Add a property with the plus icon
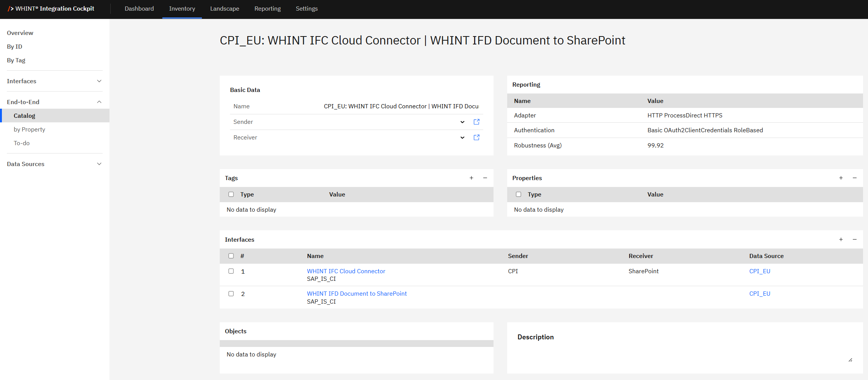The image size is (868, 380). [x=841, y=178]
